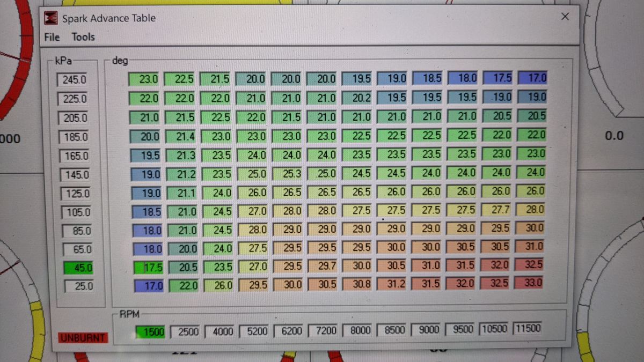Viewport: 644px width, 362px height.
Task: Select the 25.0 kPa bin field
Action: point(79,286)
